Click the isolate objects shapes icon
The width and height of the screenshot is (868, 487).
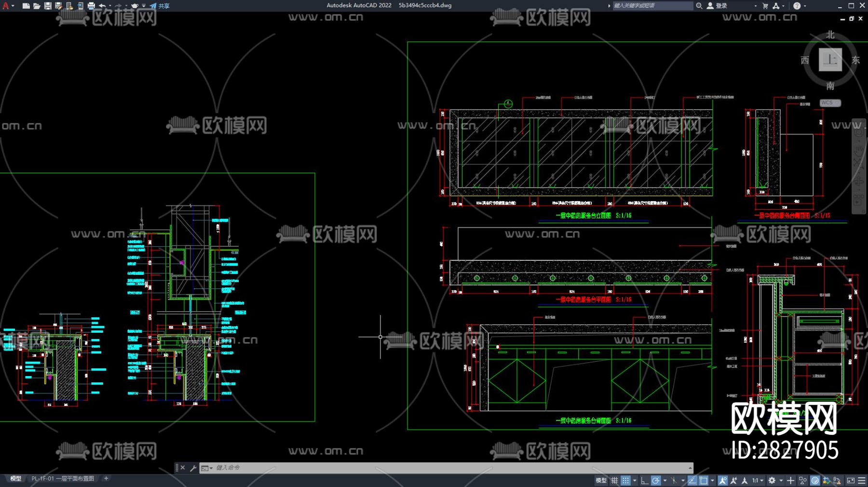coord(803,480)
